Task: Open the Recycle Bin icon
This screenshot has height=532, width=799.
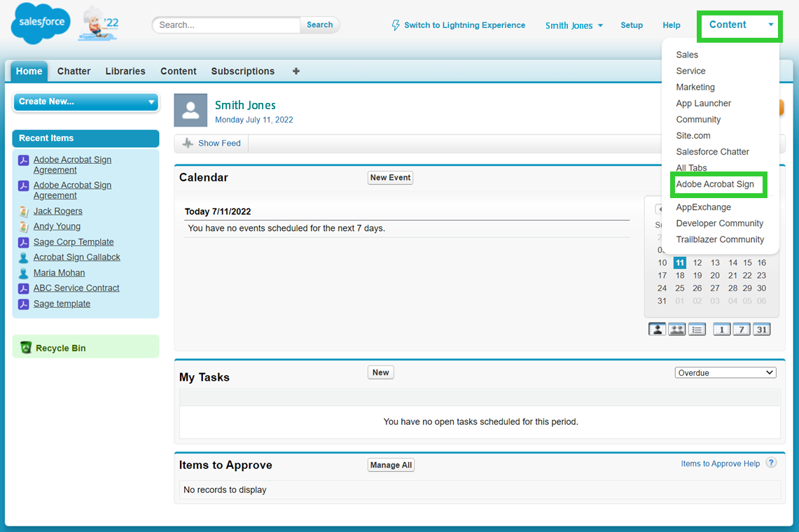Action: click(x=26, y=347)
